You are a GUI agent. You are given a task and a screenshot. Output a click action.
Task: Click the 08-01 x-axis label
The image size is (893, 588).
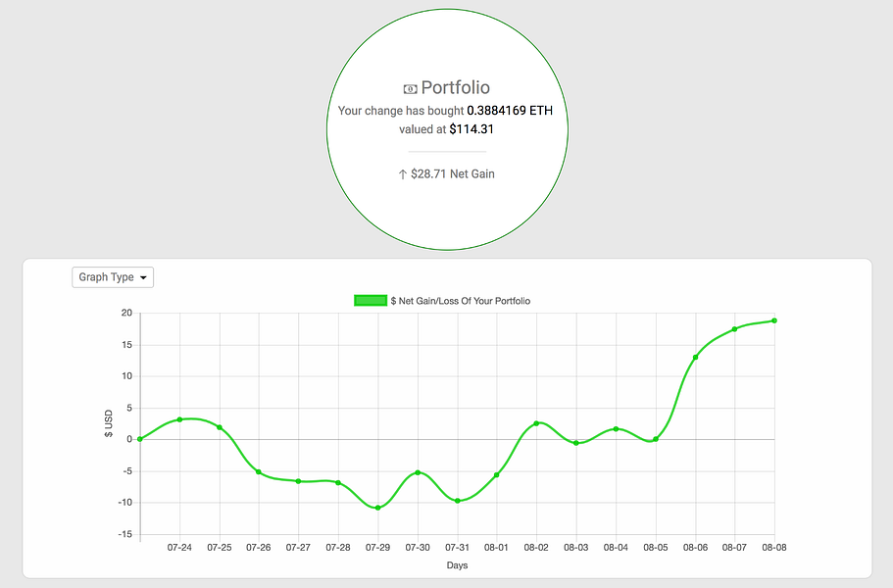tap(496, 548)
